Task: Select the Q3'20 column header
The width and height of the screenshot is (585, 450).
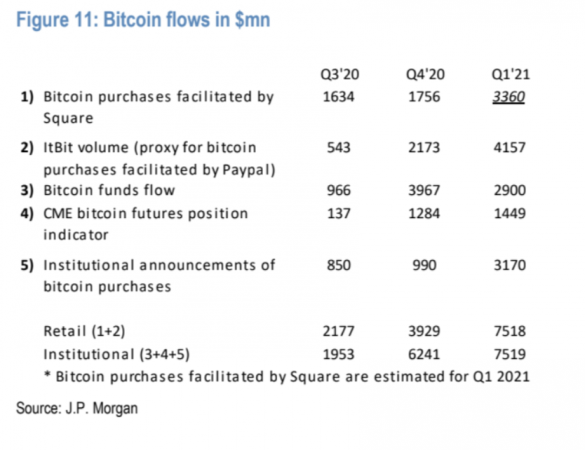Action: (x=340, y=74)
